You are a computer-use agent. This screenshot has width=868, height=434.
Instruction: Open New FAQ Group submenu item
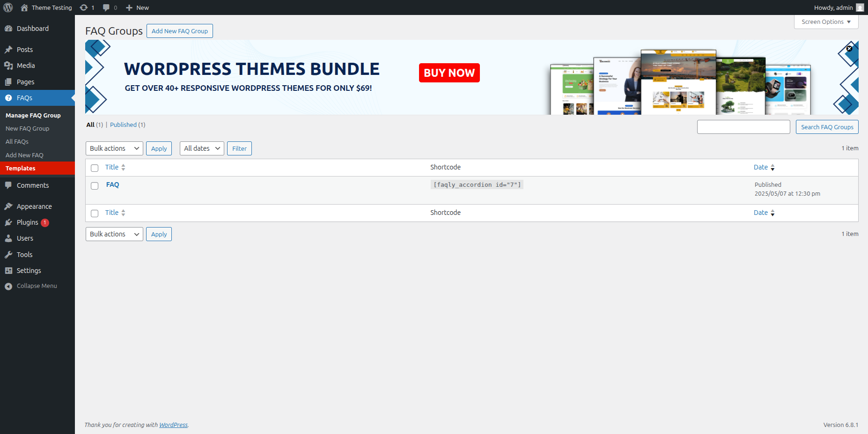[37, 128]
